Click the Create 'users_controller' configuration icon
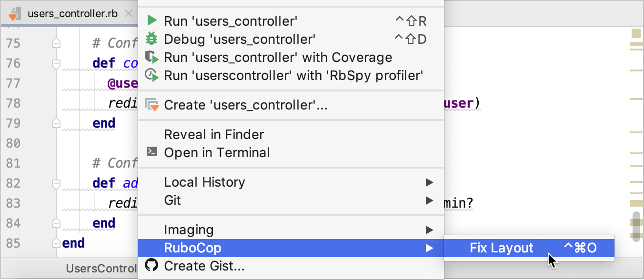This screenshot has width=644, height=280. pos(152,105)
